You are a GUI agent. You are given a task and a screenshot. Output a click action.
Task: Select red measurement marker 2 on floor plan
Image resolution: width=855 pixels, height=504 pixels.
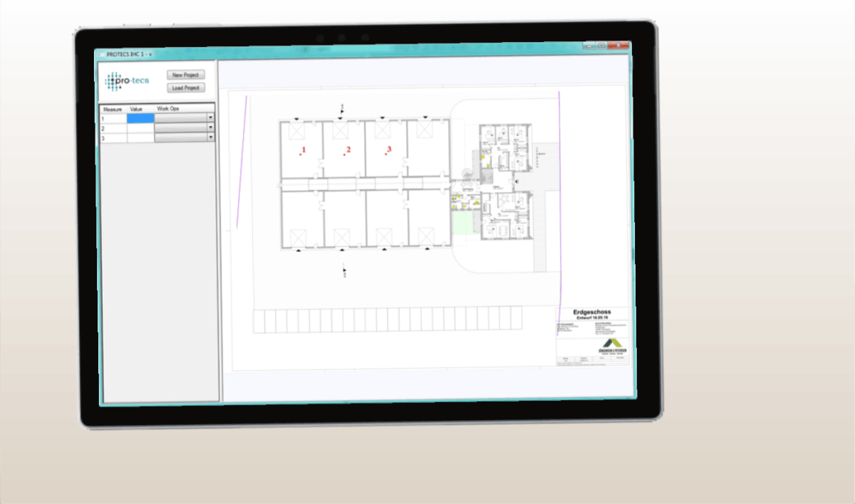[x=347, y=150]
